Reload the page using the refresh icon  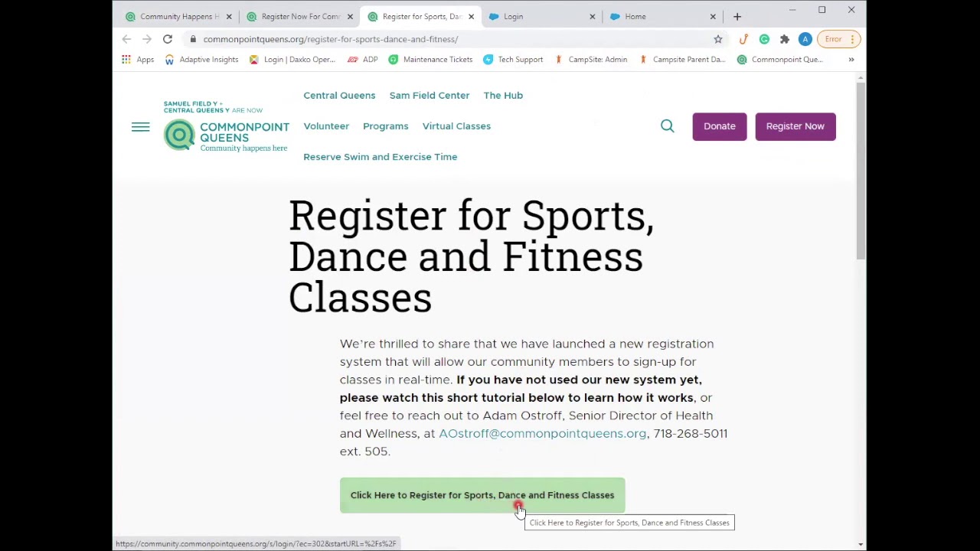[x=168, y=39]
